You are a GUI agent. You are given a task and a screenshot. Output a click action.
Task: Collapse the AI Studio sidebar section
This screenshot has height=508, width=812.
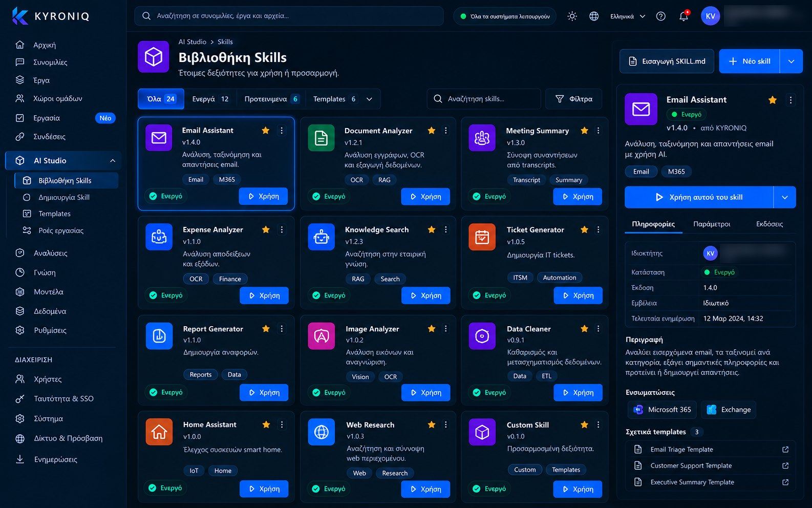click(113, 161)
